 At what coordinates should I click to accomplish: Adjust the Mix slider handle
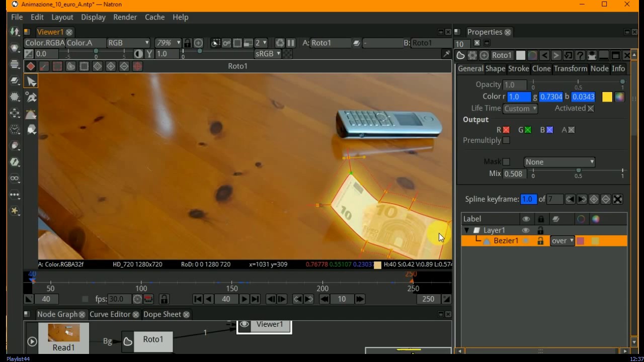579,170
